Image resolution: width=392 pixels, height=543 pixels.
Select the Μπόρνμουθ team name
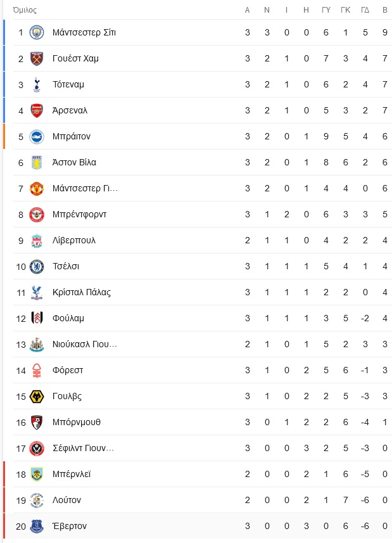coord(77,422)
